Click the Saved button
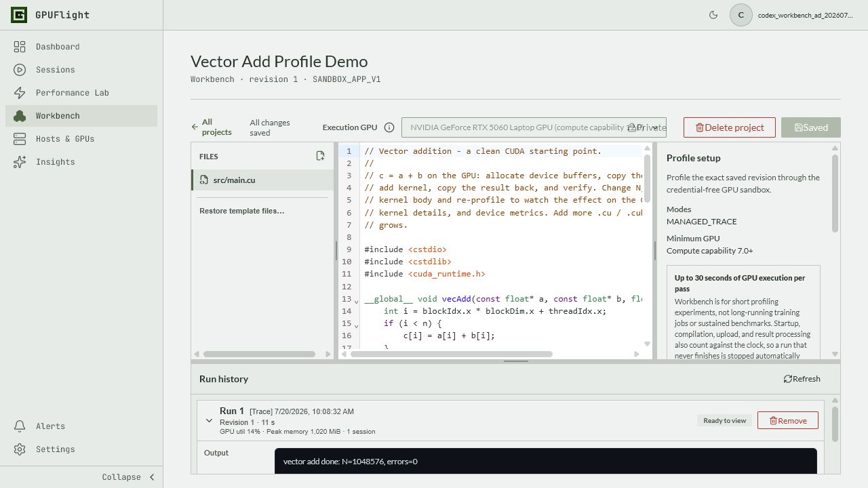Image resolution: width=868 pixels, height=488 pixels. (811, 127)
